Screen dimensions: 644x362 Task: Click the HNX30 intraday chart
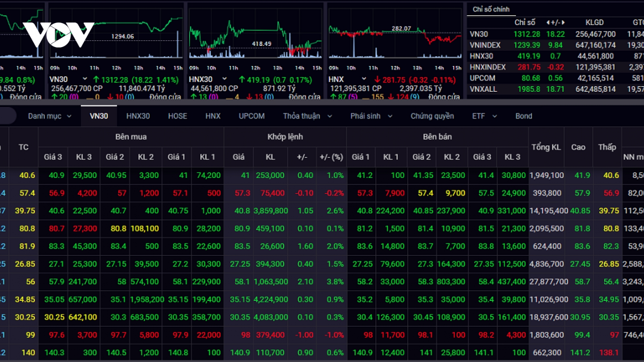pyautogui.click(x=255, y=34)
